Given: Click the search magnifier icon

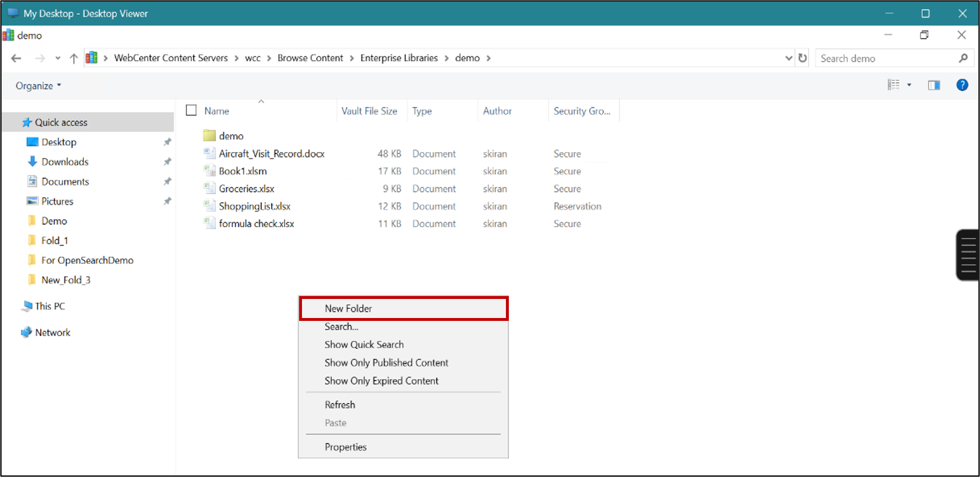Looking at the screenshot, I should coord(963,58).
